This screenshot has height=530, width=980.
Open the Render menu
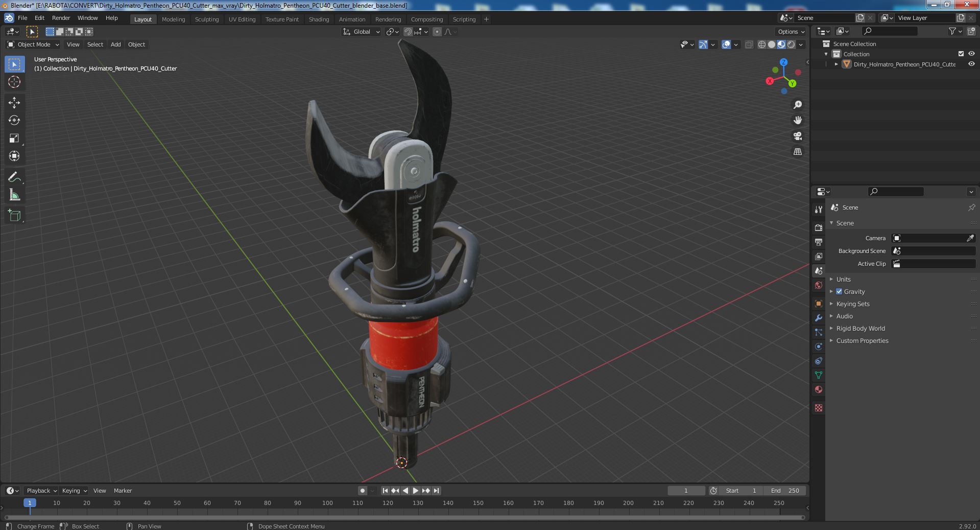[x=61, y=18]
